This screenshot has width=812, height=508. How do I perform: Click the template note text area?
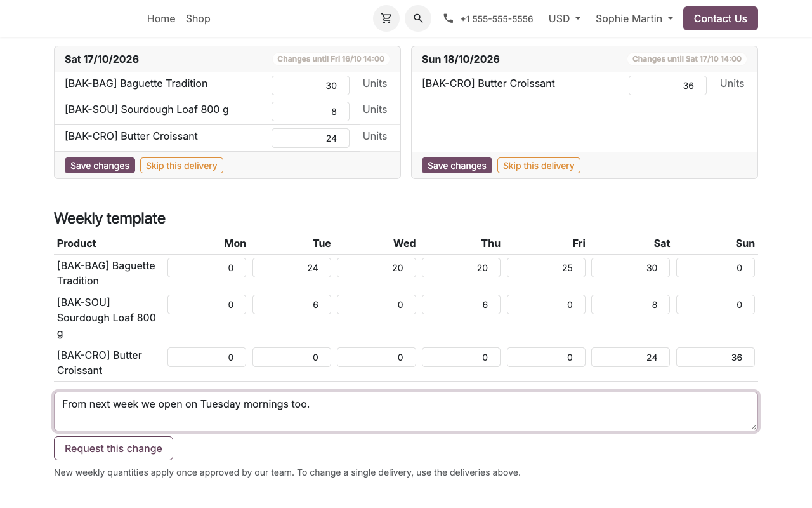tap(406, 411)
